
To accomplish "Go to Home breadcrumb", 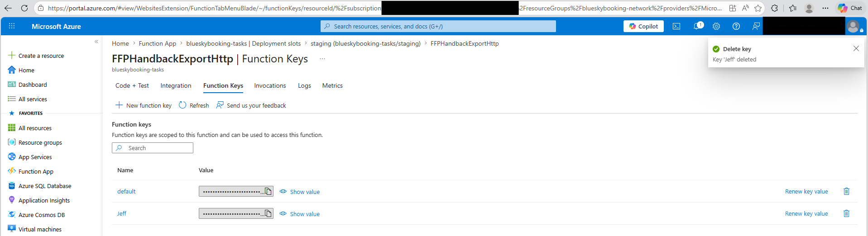I will [120, 43].
